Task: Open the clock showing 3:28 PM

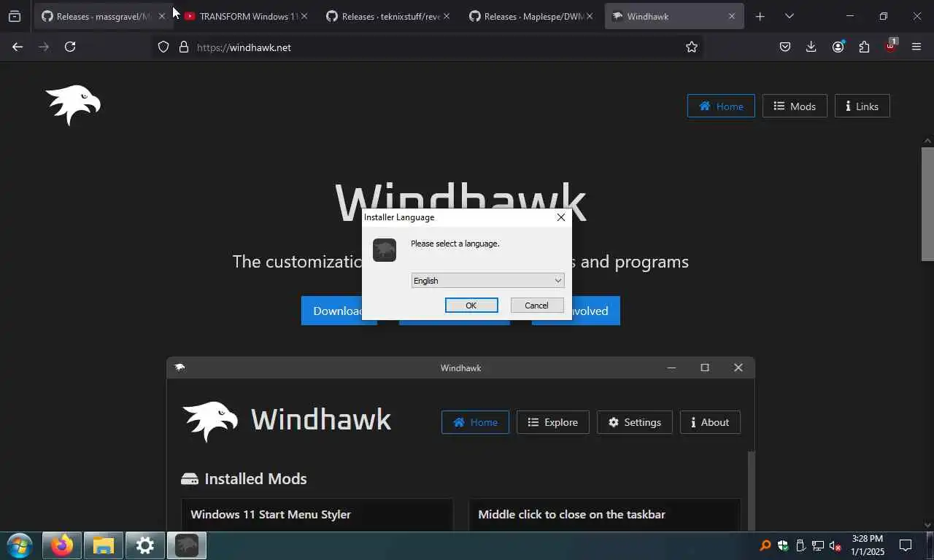Action: (x=867, y=545)
